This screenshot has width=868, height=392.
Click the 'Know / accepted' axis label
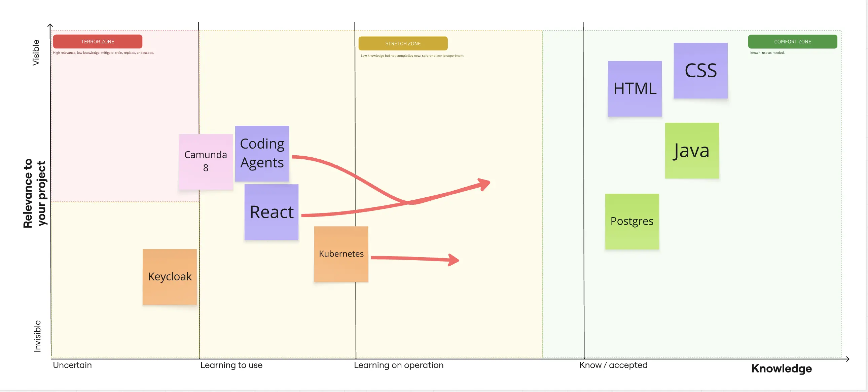[x=613, y=365]
